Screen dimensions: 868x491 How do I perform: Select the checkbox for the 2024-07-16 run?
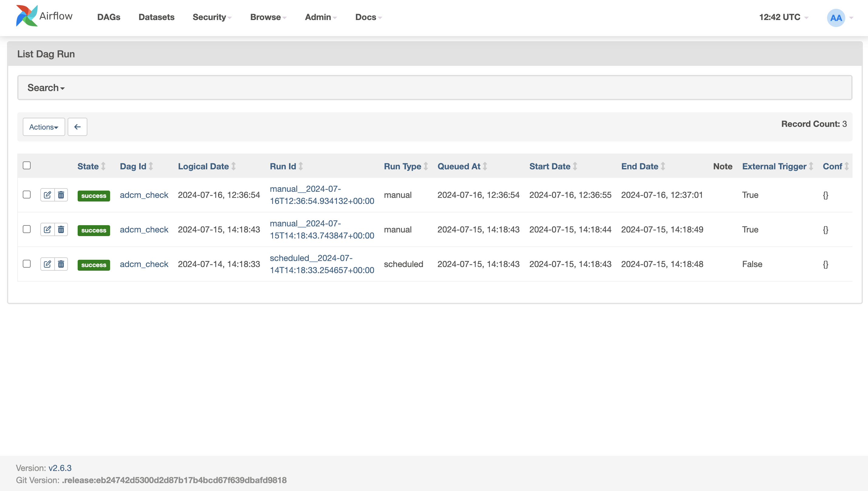point(27,195)
